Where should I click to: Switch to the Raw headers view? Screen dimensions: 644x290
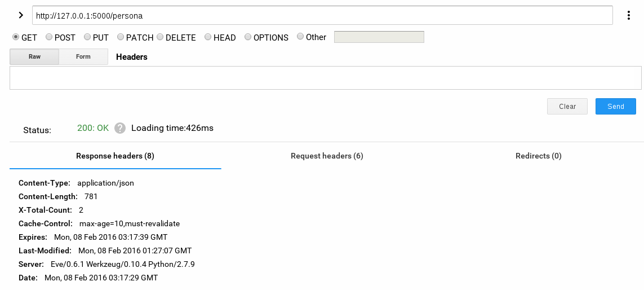click(34, 56)
